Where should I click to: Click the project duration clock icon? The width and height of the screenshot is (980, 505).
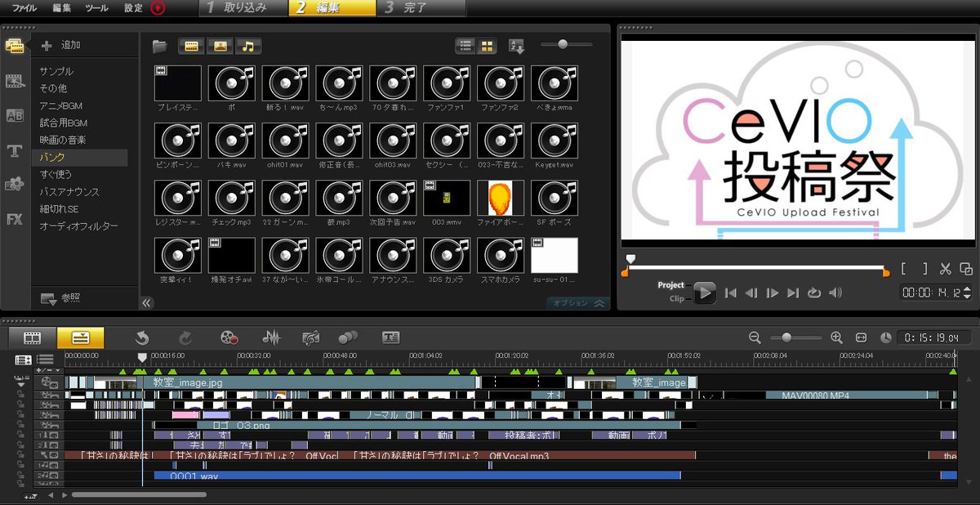(x=886, y=337)
